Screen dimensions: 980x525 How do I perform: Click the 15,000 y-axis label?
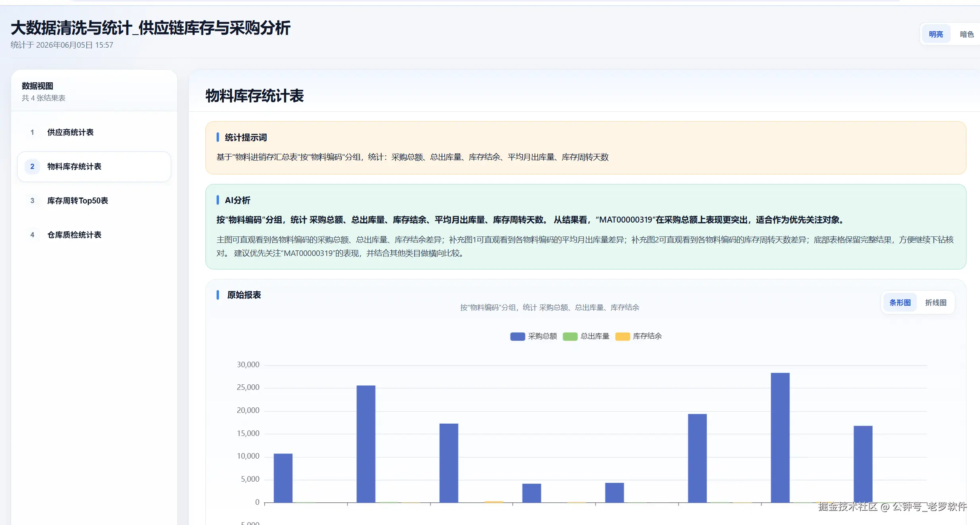[x=248, y=434]
